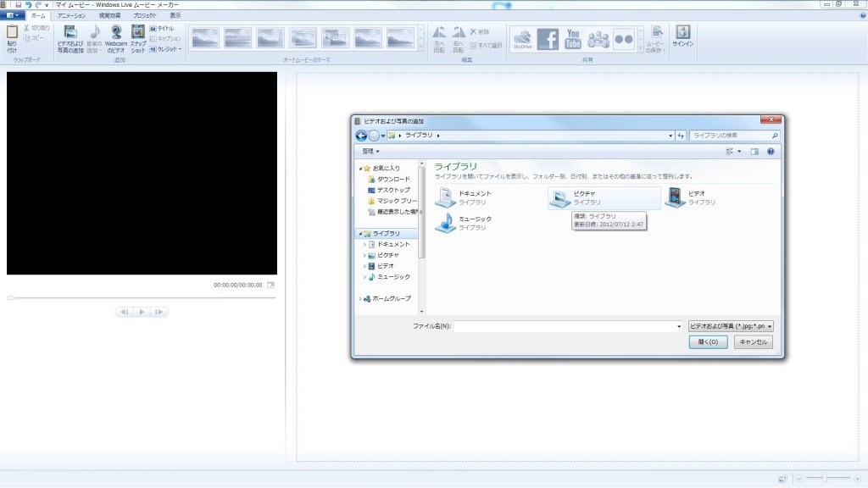Click the Cancel (キャンセル) button
Image resolution: width=868 pixels, height=488 pixels.
point(753,342)
